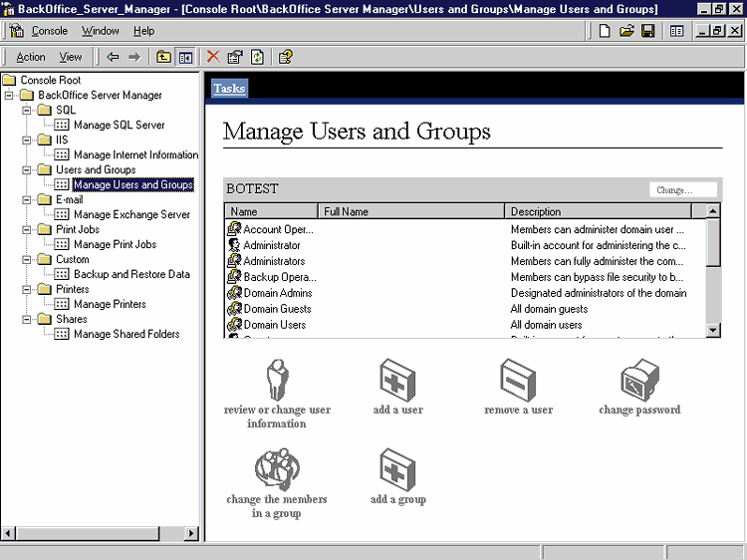Collapse the E-mail folder node
This screenshot has height=560, width=747.
point(27,199)
